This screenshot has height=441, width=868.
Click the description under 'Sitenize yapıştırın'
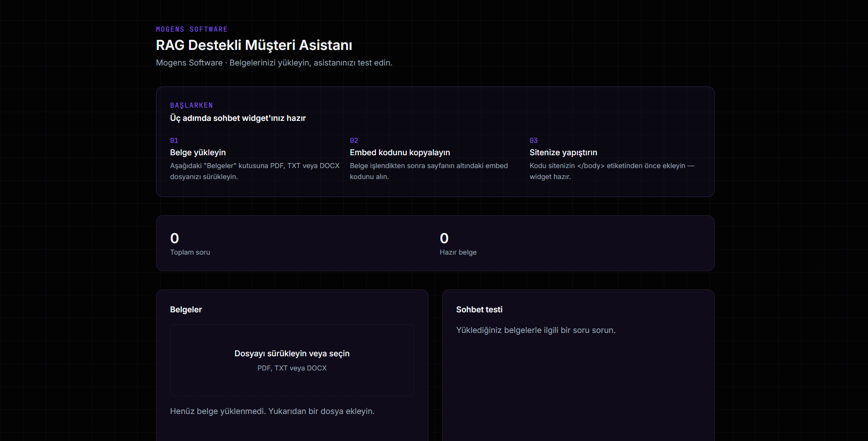point(612,171)
